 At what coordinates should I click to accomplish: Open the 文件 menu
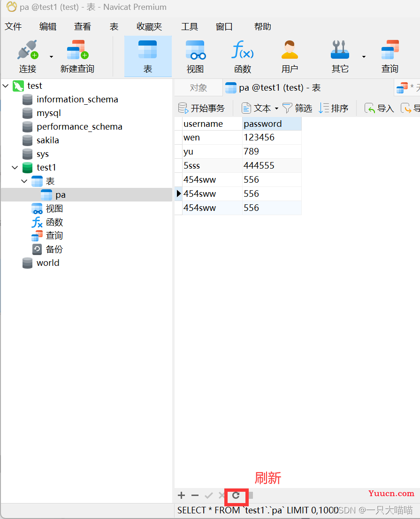pyautogui.click(x=13, y=26)
